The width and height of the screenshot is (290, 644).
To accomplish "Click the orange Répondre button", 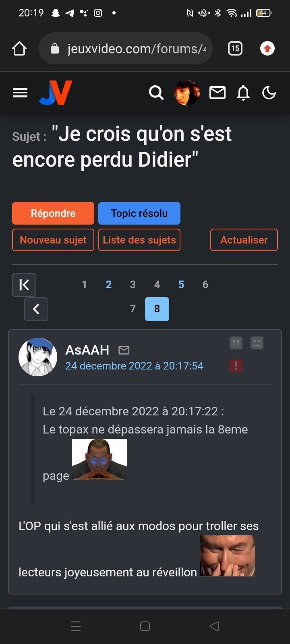I will [x=53, y=213].
